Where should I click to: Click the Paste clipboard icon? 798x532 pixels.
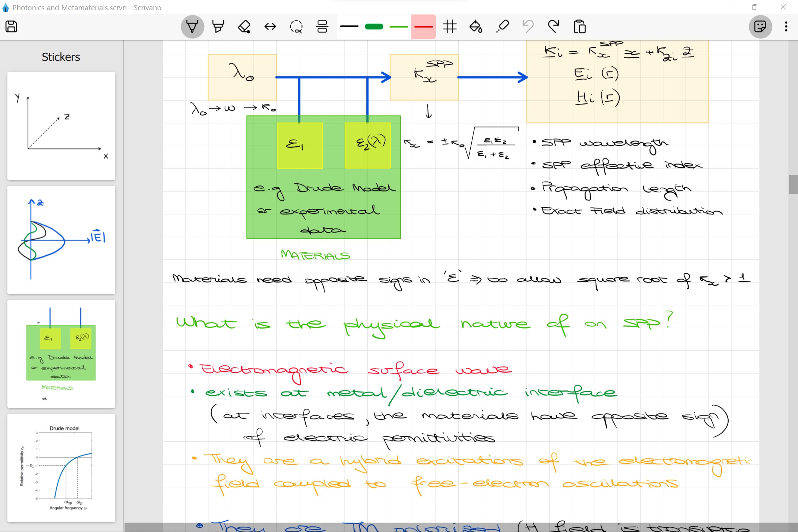(579, 27)
